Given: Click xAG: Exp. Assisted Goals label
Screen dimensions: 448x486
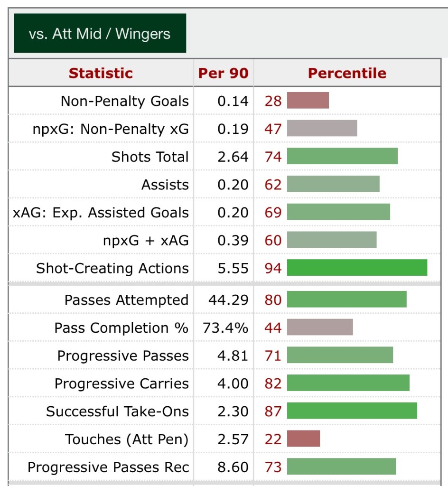Looking at the screenshot, I should [x=101, y=213].
